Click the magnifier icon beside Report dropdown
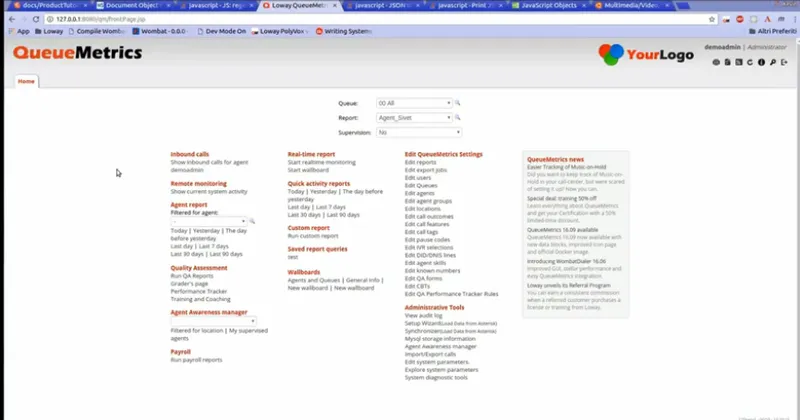Image resolution: width=800 pixels, height=420 pixels. pyautogui.click(x=458, y=117)
